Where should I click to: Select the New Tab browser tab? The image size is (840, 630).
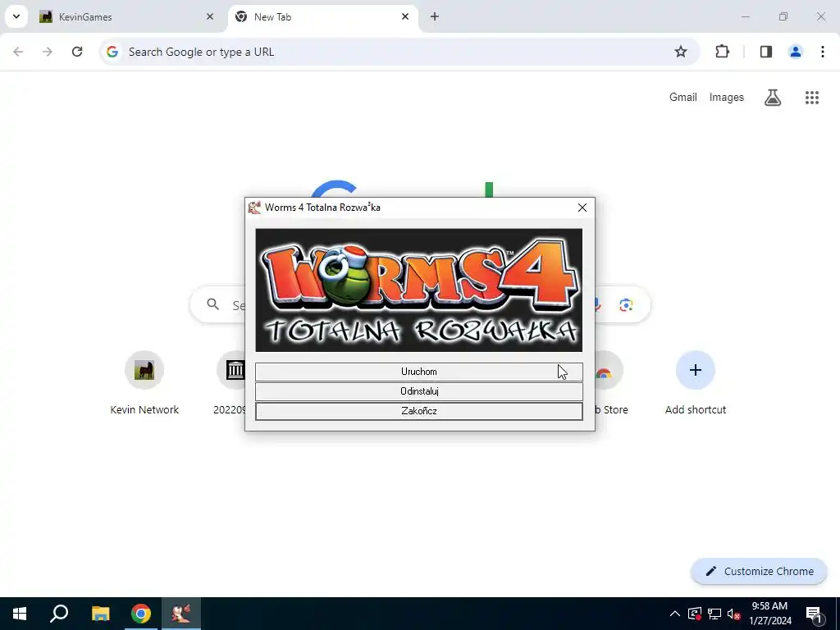point(322,17)
